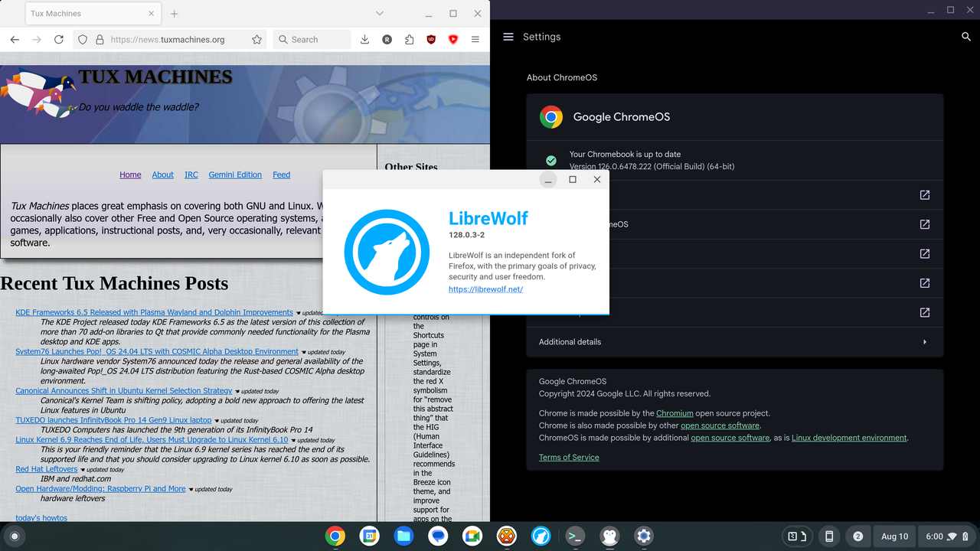Open the tracking protection shield icon
The height and width of the screenshot is (551, 980).
[x=83, y=40]
